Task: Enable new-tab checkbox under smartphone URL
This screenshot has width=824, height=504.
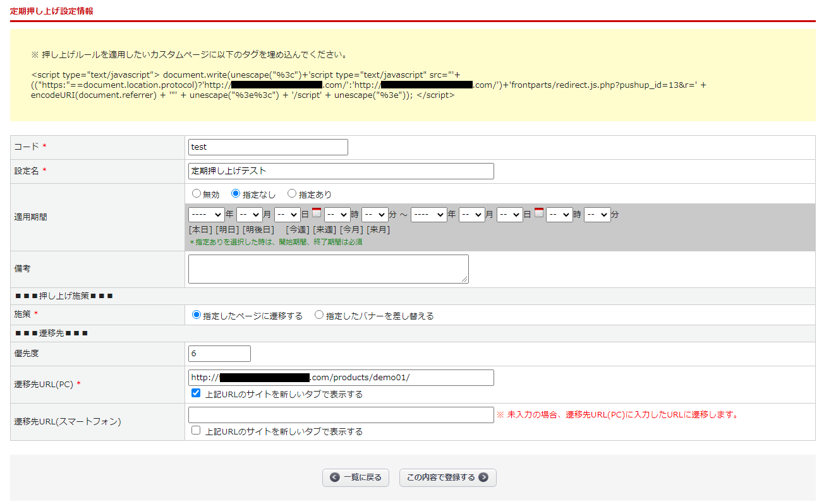Action: tap(196, 431)
